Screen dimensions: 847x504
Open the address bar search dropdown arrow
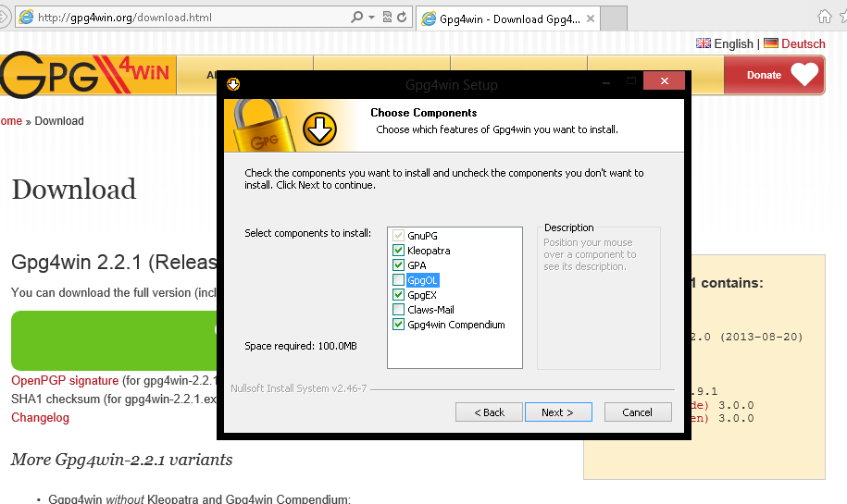pyautogui.click(x=371, y=18)
